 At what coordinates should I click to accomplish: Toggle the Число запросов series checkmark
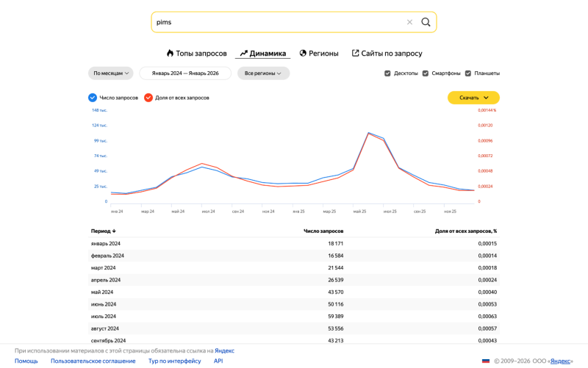click(x=93, y=98)
